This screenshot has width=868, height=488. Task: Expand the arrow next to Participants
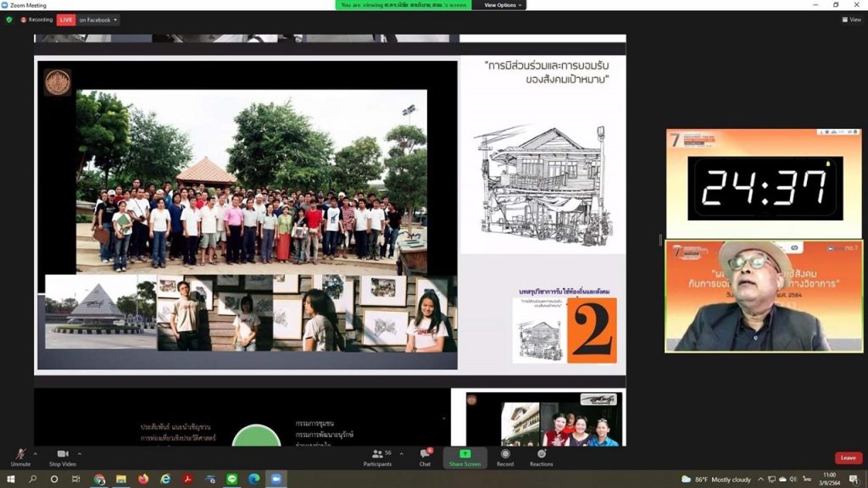pyautogui.click(x=401, y=454)
